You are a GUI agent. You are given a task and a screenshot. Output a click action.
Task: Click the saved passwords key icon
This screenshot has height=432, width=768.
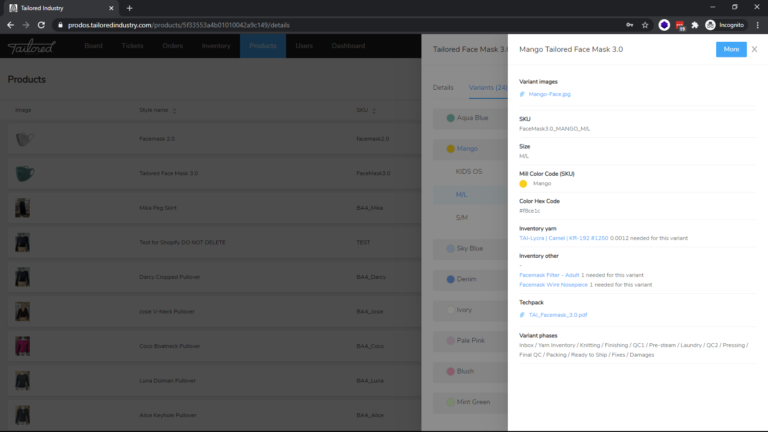pyautogui.click(x=629, y=24)
